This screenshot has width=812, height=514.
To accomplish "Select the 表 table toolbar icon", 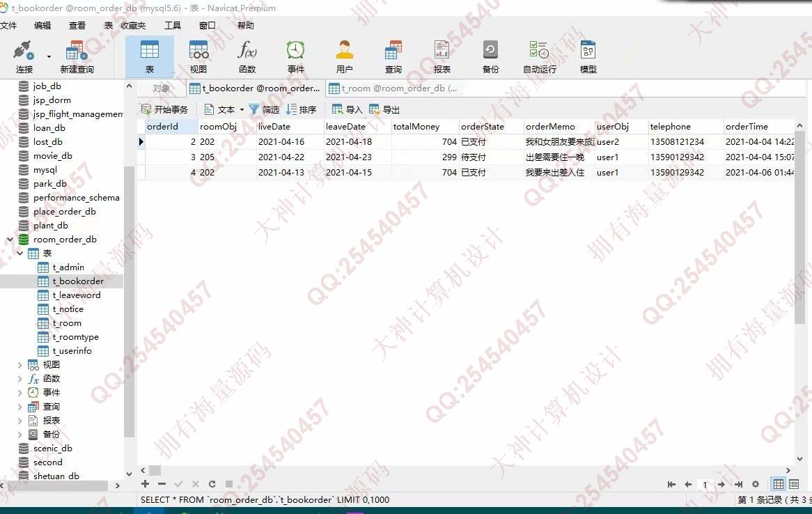I will click(150, 57).
